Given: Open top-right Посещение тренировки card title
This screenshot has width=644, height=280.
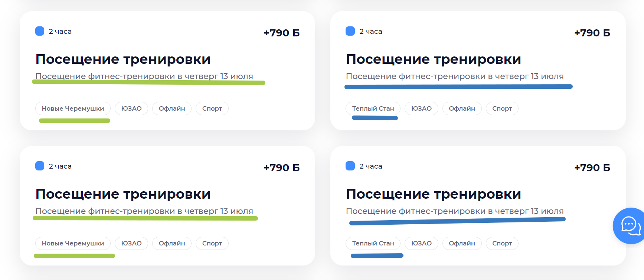Looking at the screenshot, I should click(434, 59).
